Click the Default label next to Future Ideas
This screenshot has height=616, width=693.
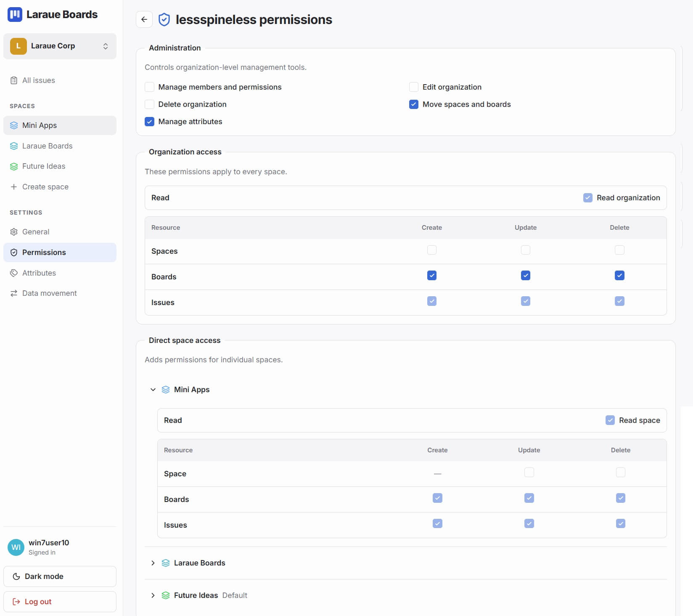pos(235,595)
